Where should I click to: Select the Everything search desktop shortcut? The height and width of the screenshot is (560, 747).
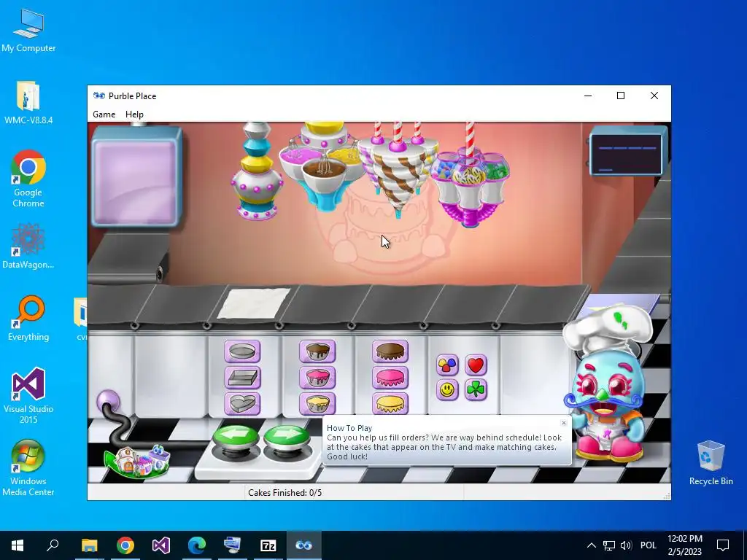(28, 319)
